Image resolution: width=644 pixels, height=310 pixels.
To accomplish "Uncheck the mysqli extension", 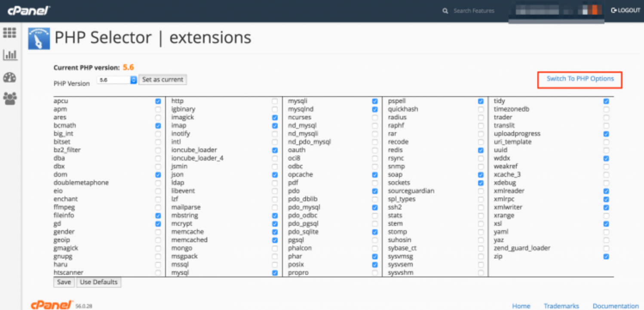I will [375, 101].
